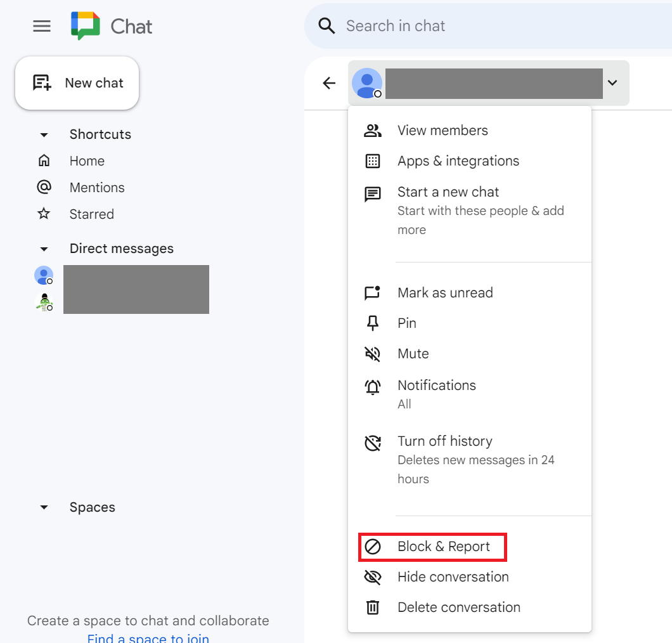Click the conversation header avatar
Image resolution: width=672 pixels, height=643 pixels.
(367, 82)
